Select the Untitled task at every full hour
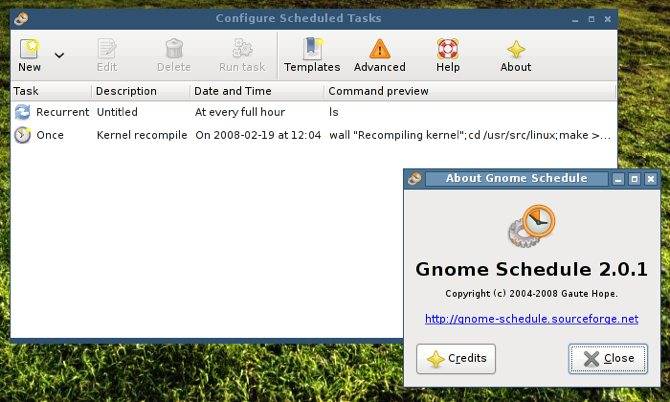Image resolution: width=670 pixels, height=402 pixels. click(314, 112)
